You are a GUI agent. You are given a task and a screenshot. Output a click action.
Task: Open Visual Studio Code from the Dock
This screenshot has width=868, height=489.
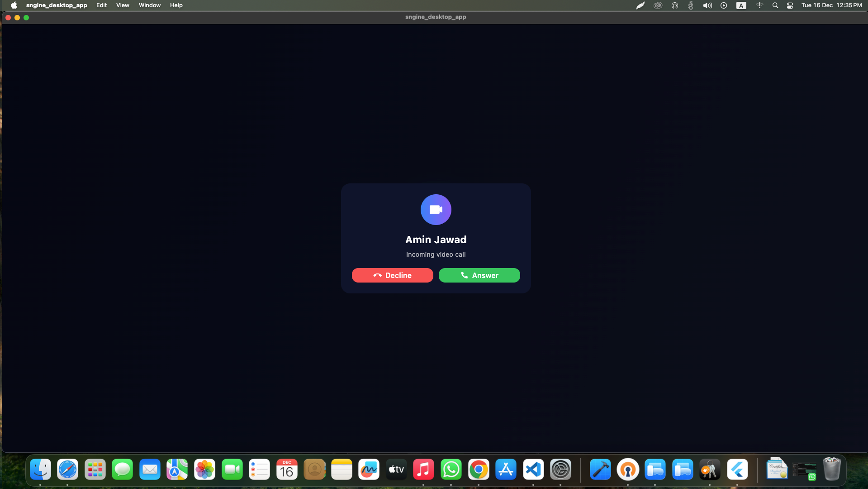[533, 470]
